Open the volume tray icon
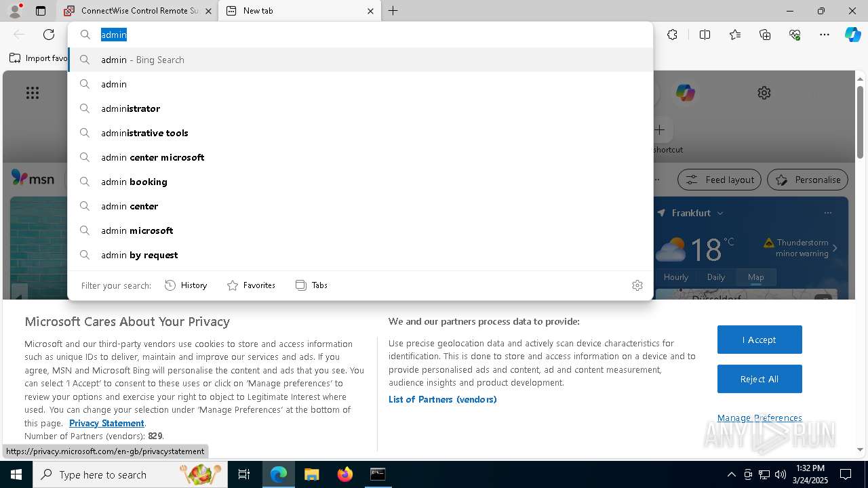This screenshot has height=488, width=868. tap(781, 474)
